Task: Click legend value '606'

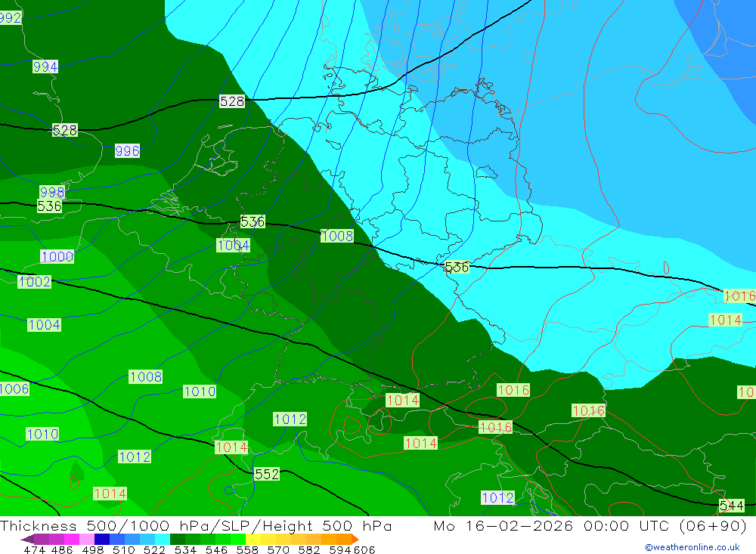Action: 364,549
